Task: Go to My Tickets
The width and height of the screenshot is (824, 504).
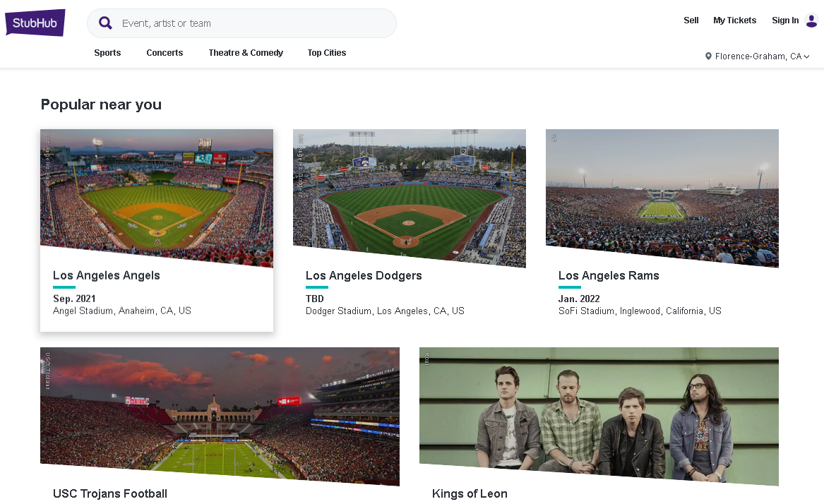Action: [734, 20]
